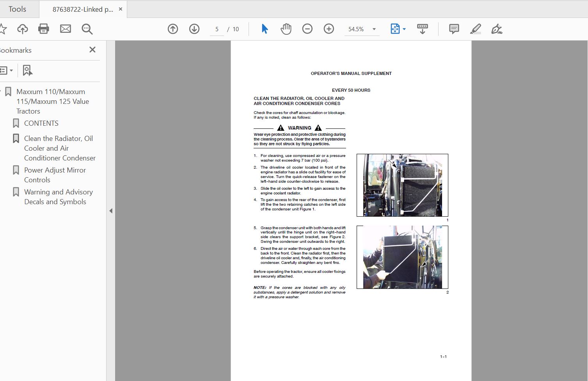Open the Clean the Radiator bookmark
588x381 pixels.
(60, 148)
